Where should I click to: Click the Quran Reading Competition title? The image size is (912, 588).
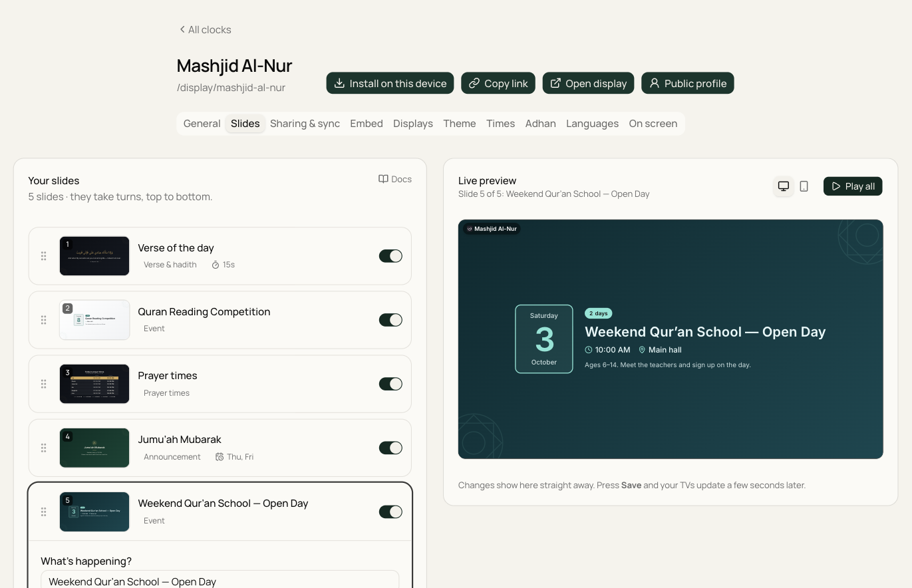point(204,312)
